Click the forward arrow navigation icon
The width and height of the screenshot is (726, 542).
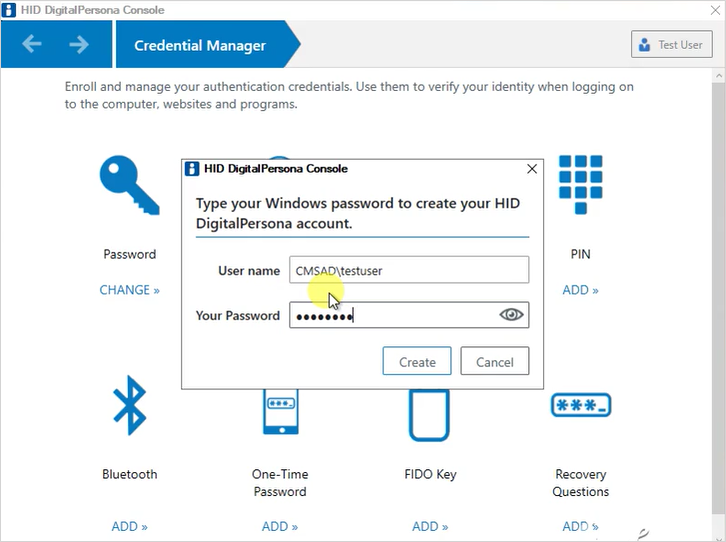pyautogui.click(x=79, y=44)
